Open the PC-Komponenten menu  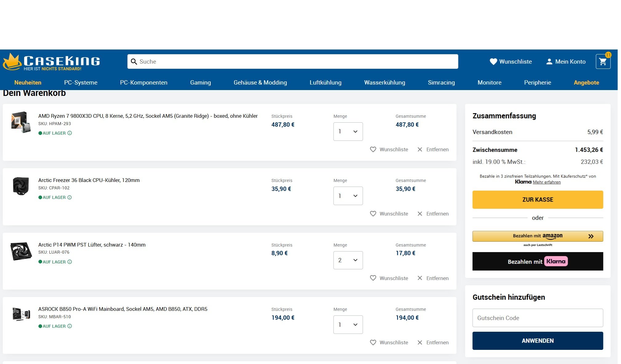click(144, 82)
